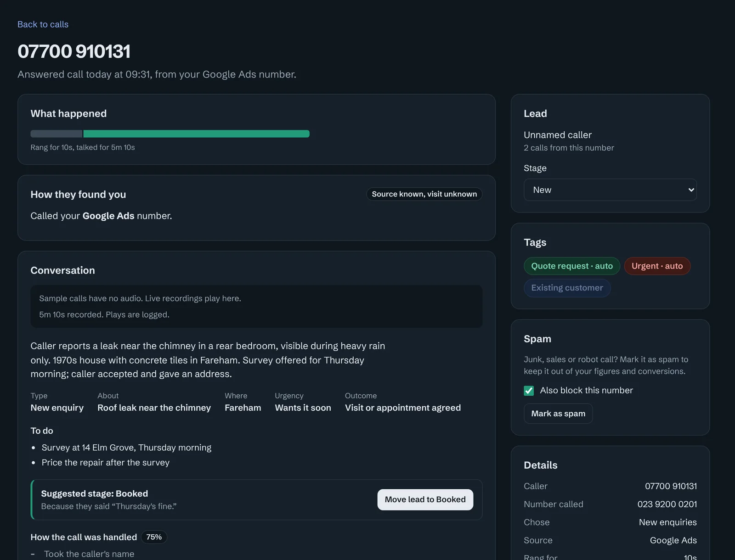The width and height of the screenshot is (735, 560).
Task: Click the Suggested stage: Booked heading
Action: point(94,493)
